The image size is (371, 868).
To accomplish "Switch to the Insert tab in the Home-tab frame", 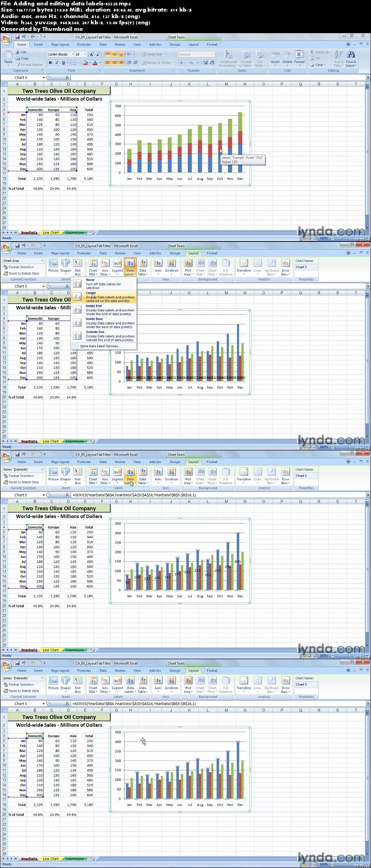I will pyautogui.click(x=38, y=44).
